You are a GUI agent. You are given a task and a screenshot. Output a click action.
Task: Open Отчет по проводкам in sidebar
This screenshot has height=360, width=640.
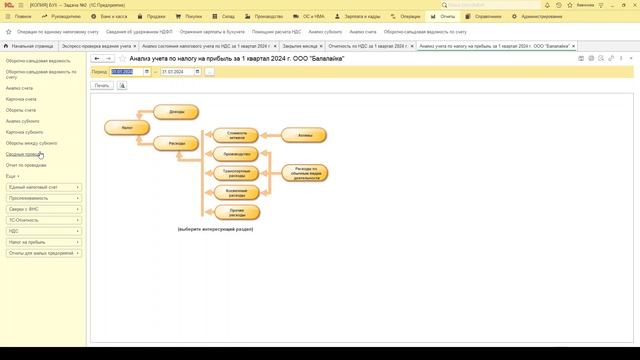[x=26, y=165]
